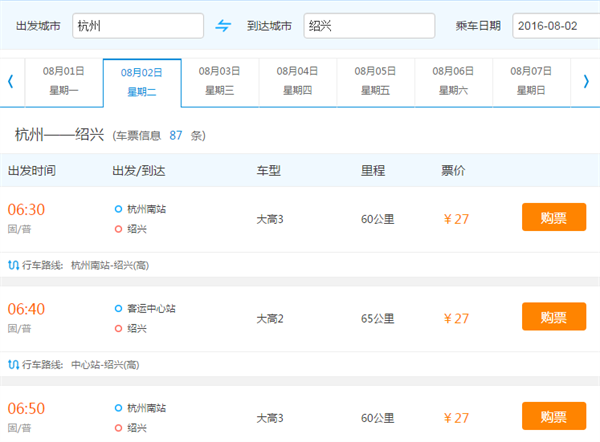Viewport: 600px width, 442px height.
Task: Click the previous dates left arrow
Action: 11,81
